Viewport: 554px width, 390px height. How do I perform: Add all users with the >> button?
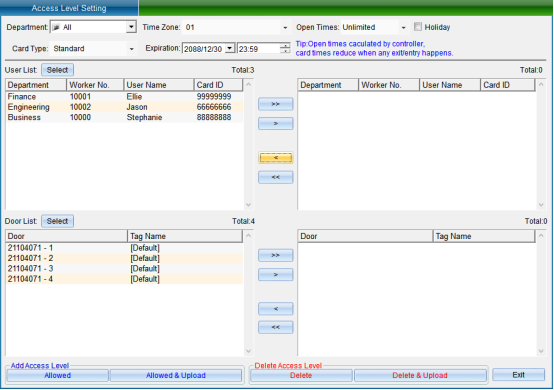[x=276, y=104]
